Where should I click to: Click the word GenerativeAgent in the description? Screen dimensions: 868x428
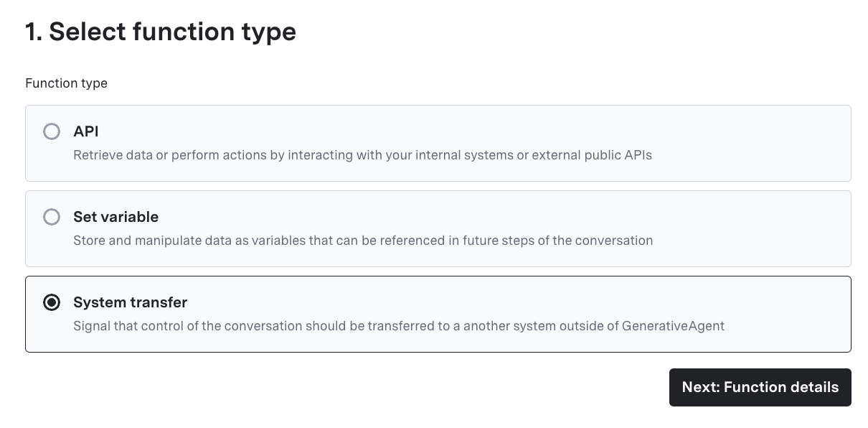pos(673,326)
